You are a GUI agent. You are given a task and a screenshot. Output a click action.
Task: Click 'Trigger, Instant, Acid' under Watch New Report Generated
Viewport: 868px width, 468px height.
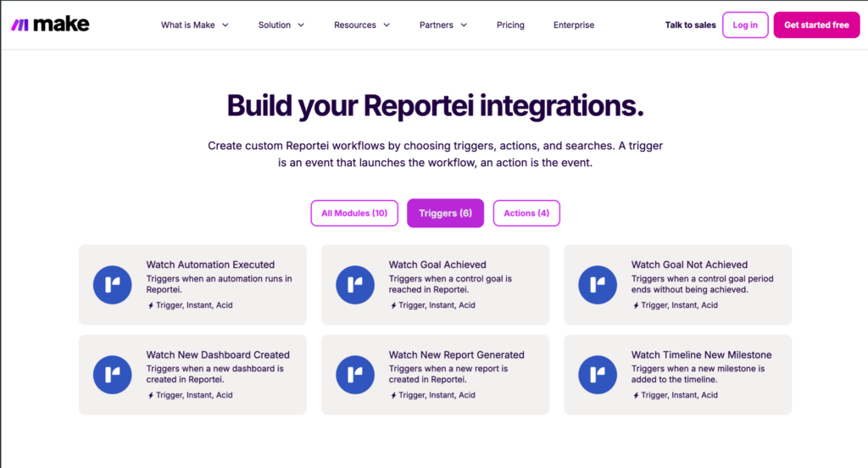click(x=437, y=395)
